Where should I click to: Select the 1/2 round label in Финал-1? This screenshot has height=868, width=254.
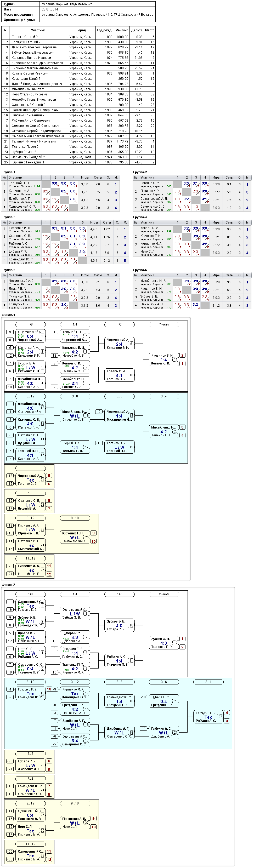pos(119,324)
